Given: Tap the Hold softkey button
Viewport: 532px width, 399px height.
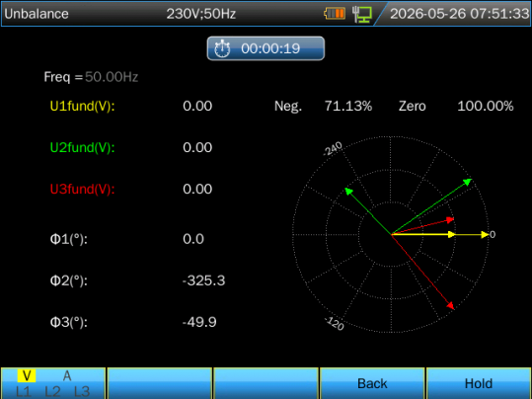Looking at the screenshot, I should click(x=479, y=383).
